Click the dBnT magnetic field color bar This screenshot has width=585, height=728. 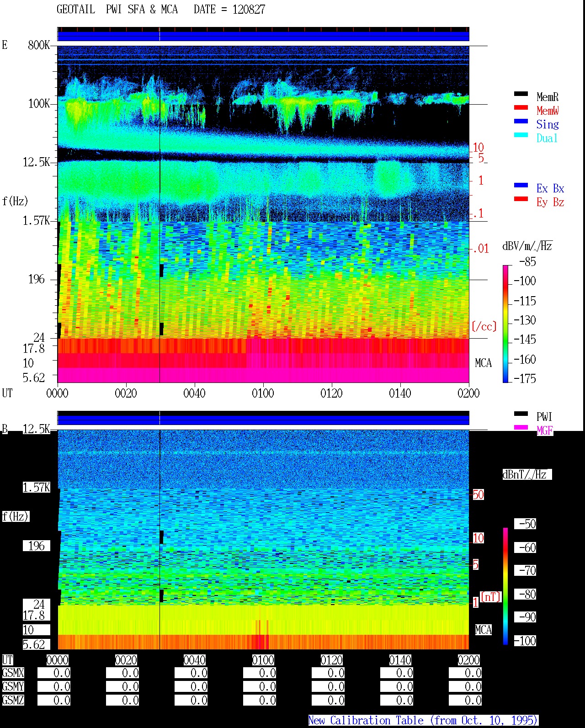[505, 586]
